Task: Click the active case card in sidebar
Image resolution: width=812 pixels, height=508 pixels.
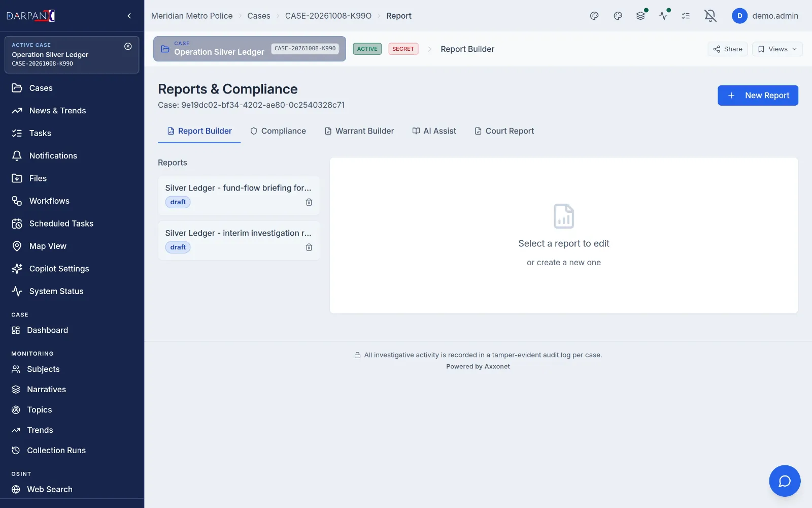Action: (72, 55)
